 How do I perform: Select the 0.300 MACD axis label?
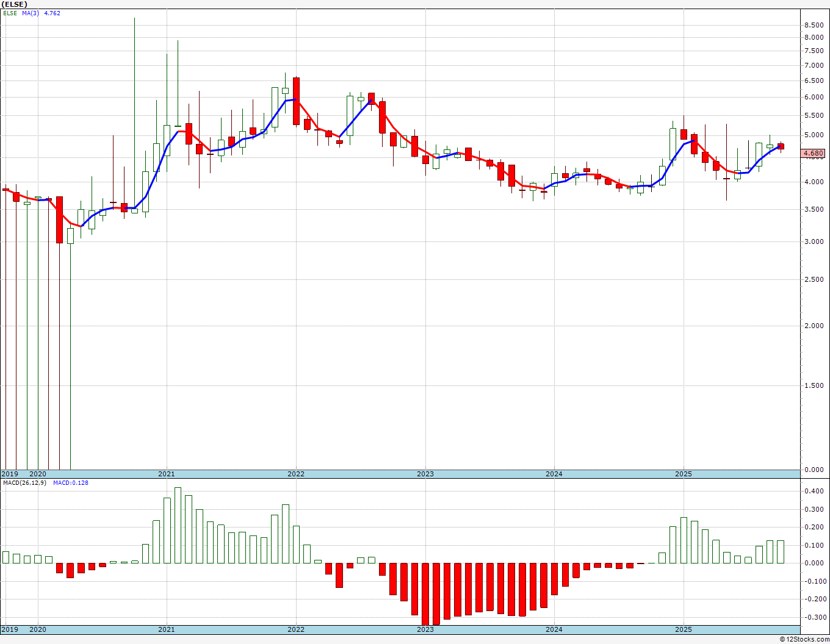[814, 509]
